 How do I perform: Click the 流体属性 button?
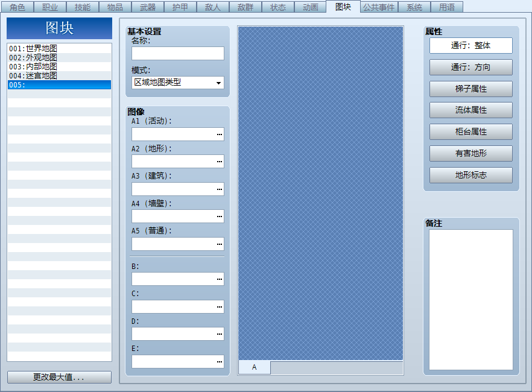pos(471,110)
